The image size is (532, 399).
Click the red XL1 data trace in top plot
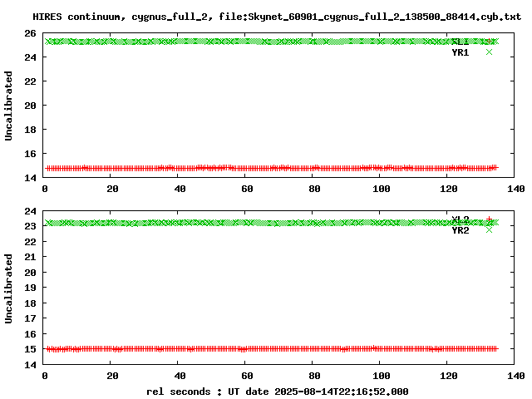pyautogui.click(x=272, y=168)
